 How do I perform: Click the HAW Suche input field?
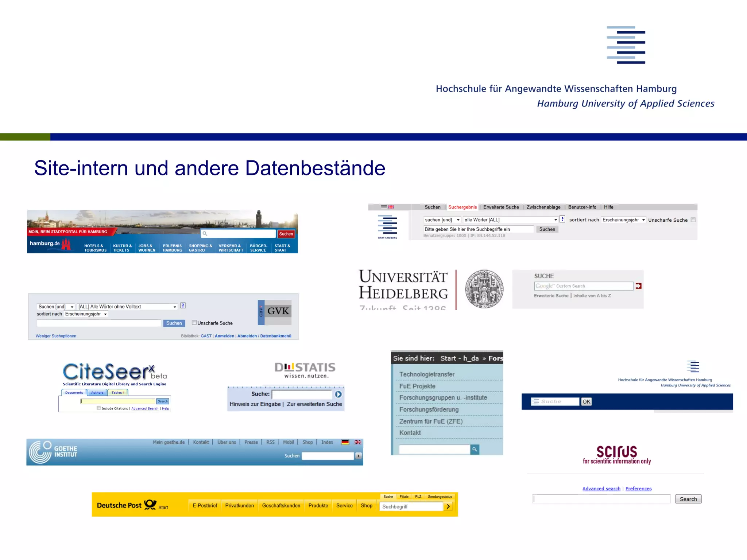point(555,401)
